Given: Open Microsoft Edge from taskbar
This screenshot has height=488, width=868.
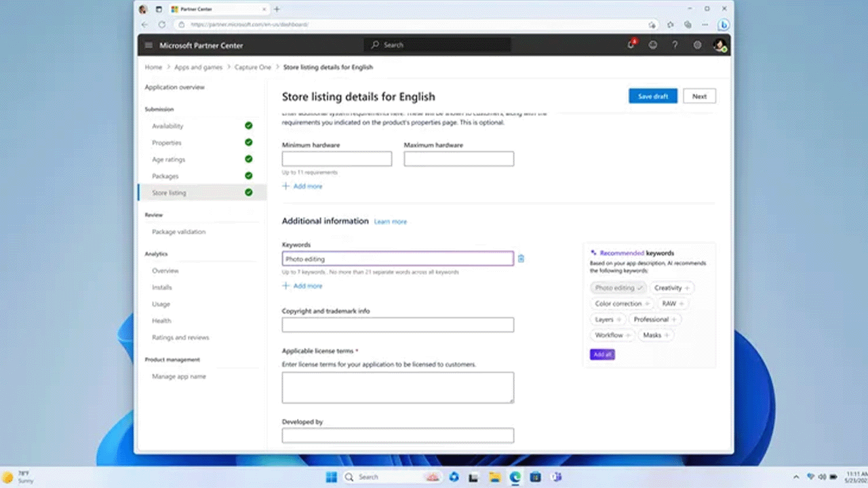Looking at the screenshot, I should tap(515, 477).
